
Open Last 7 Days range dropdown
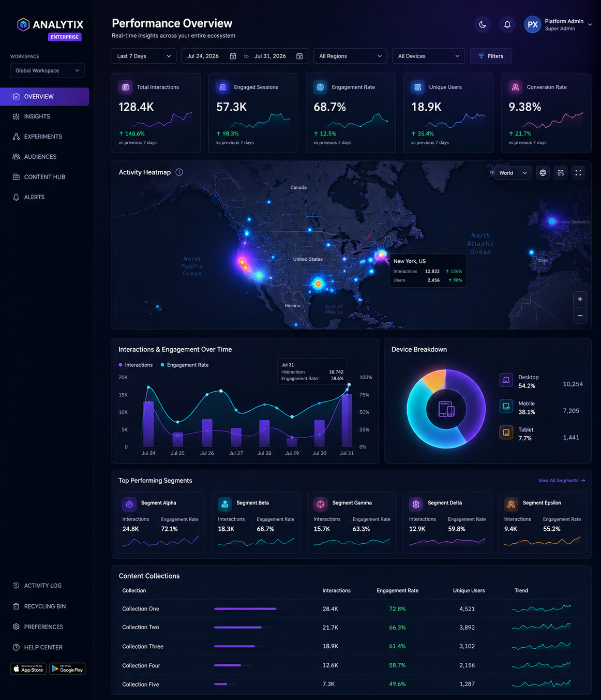pyautogui.click(x=144, y=56)
